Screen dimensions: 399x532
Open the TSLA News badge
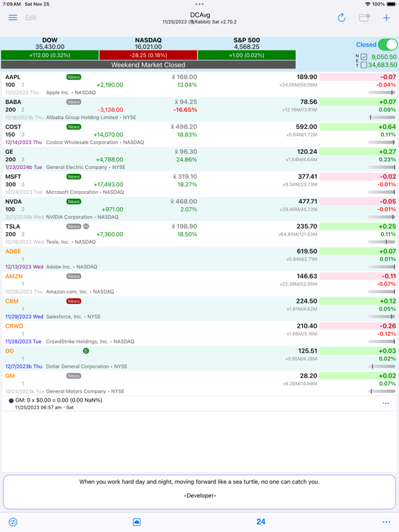[x=73, y=227]
